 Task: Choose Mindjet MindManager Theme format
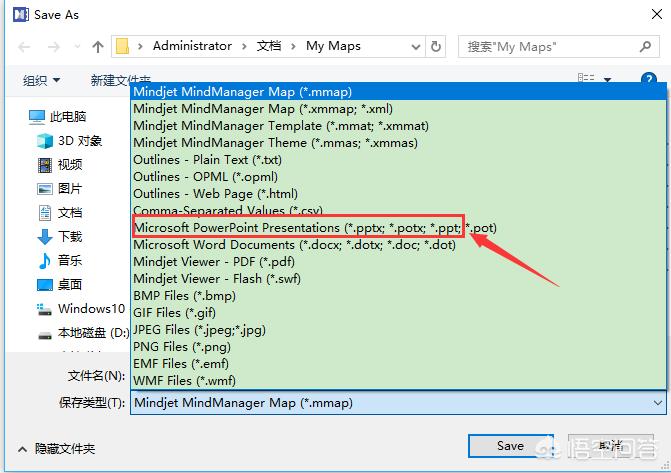pyautogui.click(x=398, y=143)
